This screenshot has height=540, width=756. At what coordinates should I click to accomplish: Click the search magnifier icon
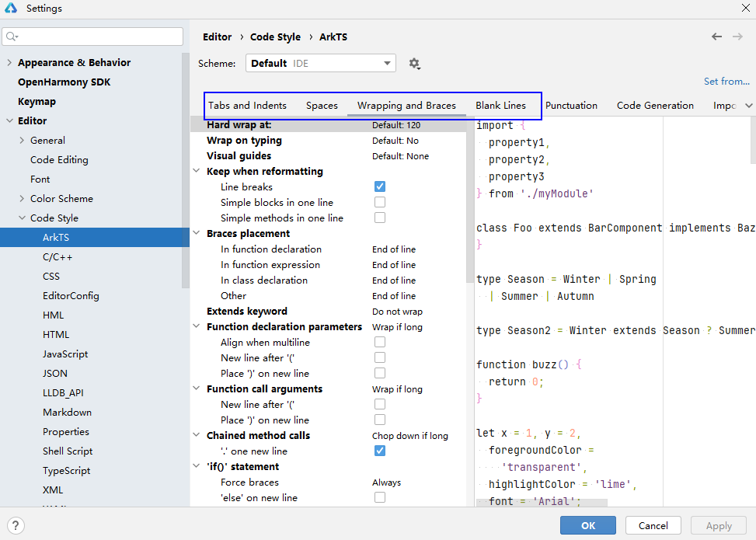pos(12,37)
